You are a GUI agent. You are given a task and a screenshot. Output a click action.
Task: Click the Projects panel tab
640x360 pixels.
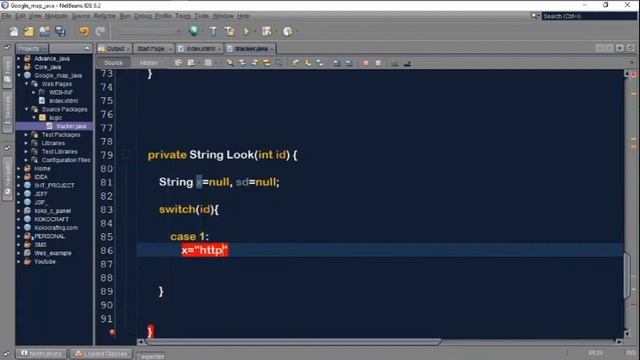(x=32, y=49)
